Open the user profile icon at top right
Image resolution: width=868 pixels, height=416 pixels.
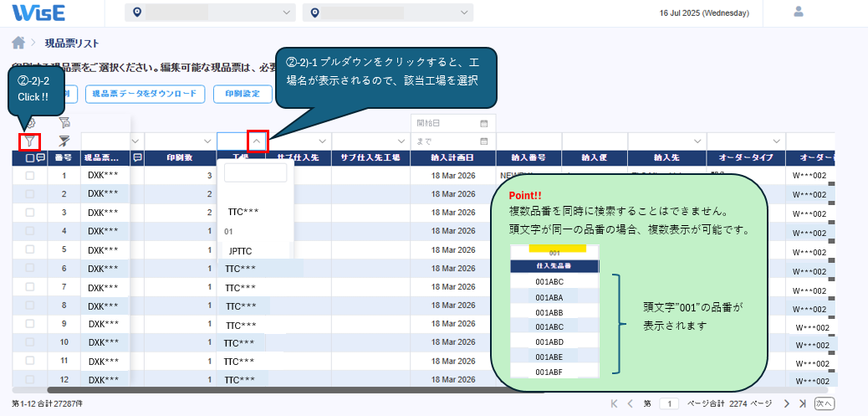point(798,12)
